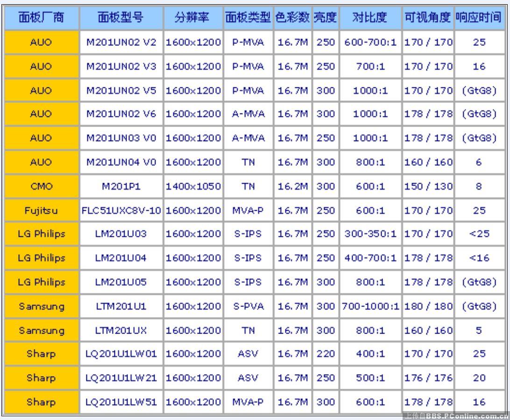Click the M201P1 panel model

(x=121, y=186)
